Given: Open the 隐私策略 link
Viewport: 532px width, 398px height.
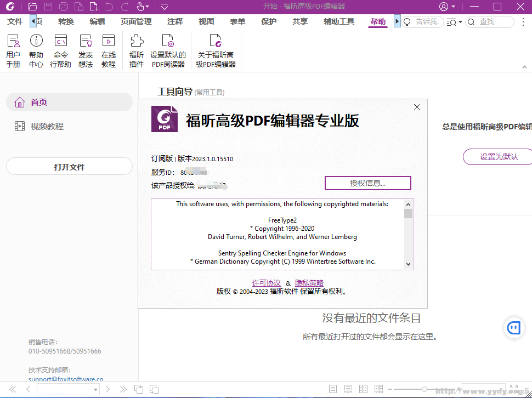Looking at the screenshot, I should pyautogui.click(x=309, y=283).
